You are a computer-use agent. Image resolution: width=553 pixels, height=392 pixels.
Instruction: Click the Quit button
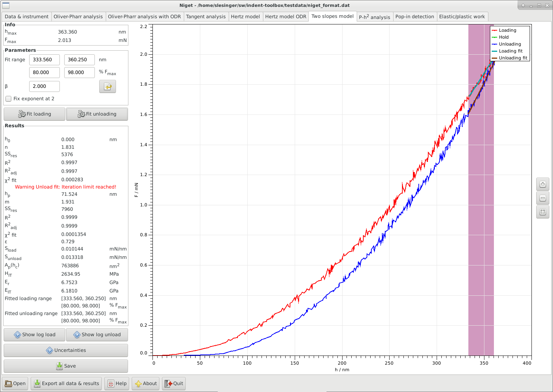pyautogui.click(x=174, y=384)
